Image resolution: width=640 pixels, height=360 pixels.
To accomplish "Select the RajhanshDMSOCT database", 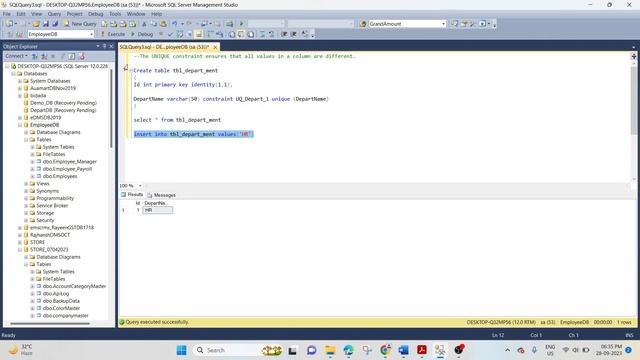I will [50, 235].
